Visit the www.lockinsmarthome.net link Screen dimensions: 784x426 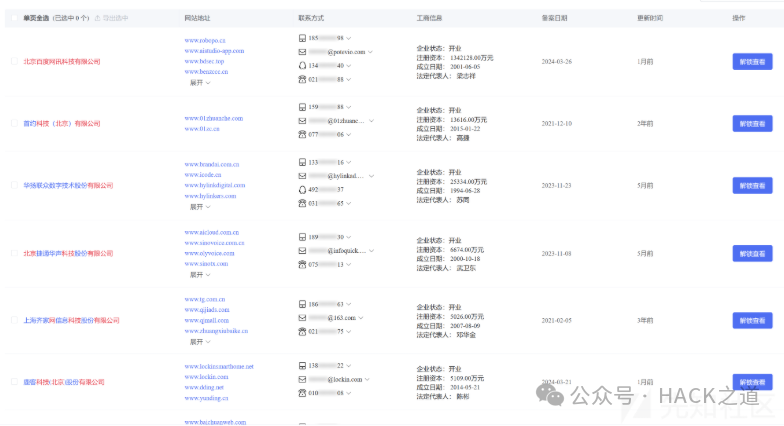[219, 366]
